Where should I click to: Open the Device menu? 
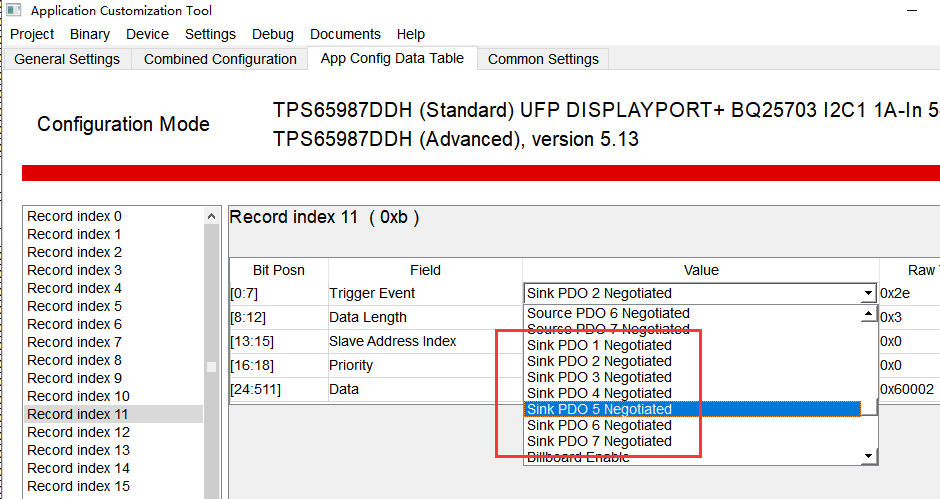pyautogui.click(x=147, y=34)
